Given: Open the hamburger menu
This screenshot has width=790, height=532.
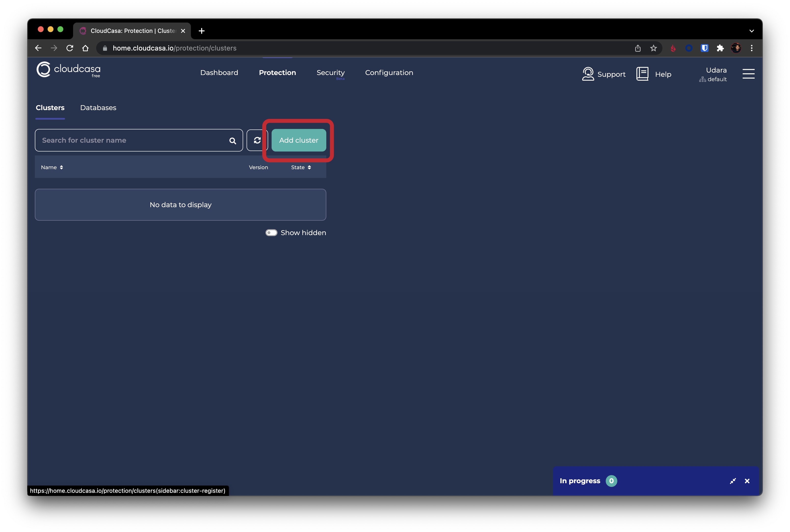Looking at the screenshot, I should click(x=748, y=74).
